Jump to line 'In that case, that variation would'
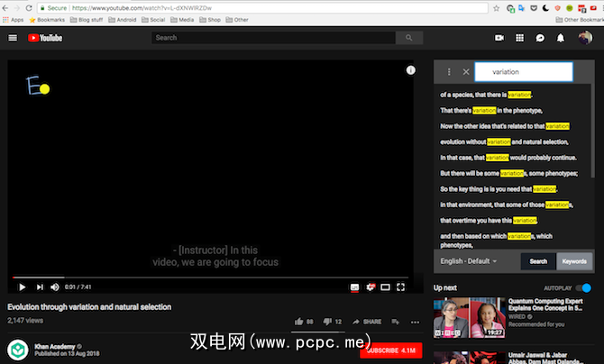Image resolution: width=604 pixels, height=364 pixels. tap(508, 158)
